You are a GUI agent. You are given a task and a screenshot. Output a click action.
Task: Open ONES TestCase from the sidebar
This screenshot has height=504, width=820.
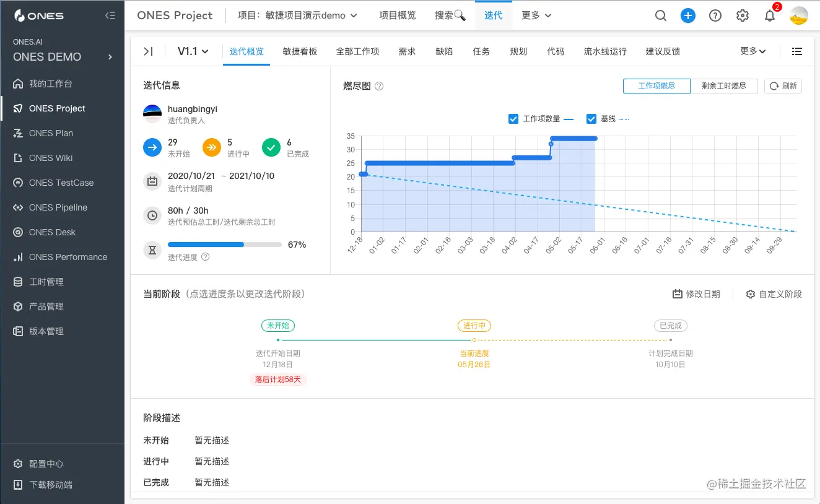pyautogui.click(x=61, y=182)
